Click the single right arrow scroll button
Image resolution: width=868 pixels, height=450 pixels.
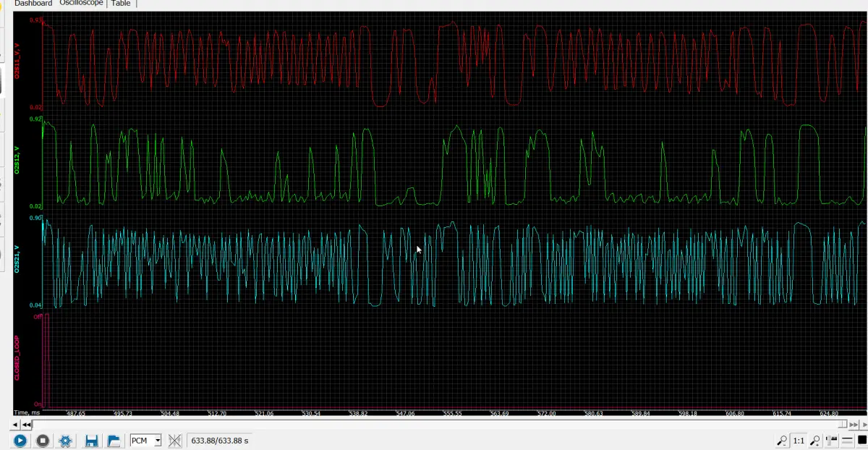click(x=864, y=425)
